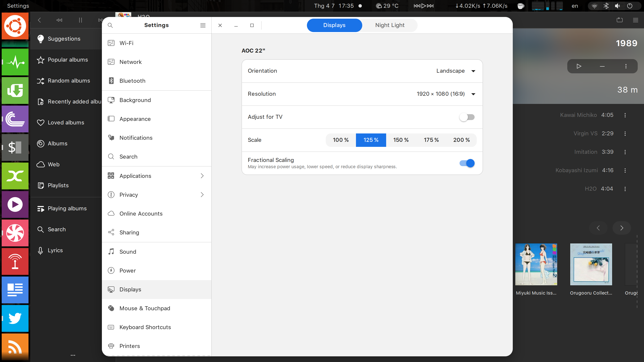
Task: Open the power icon in top bar
Action: [x=630, y=6]
